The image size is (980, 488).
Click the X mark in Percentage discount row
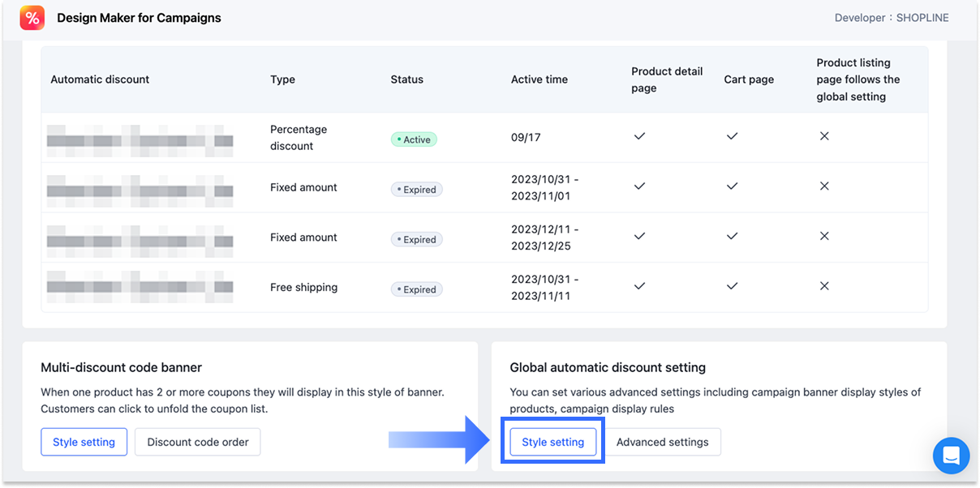point(824,137)
